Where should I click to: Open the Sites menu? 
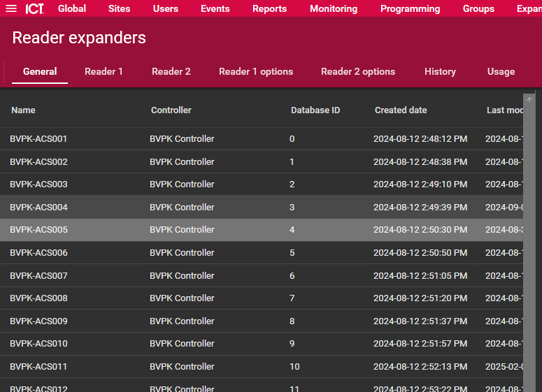120,8
